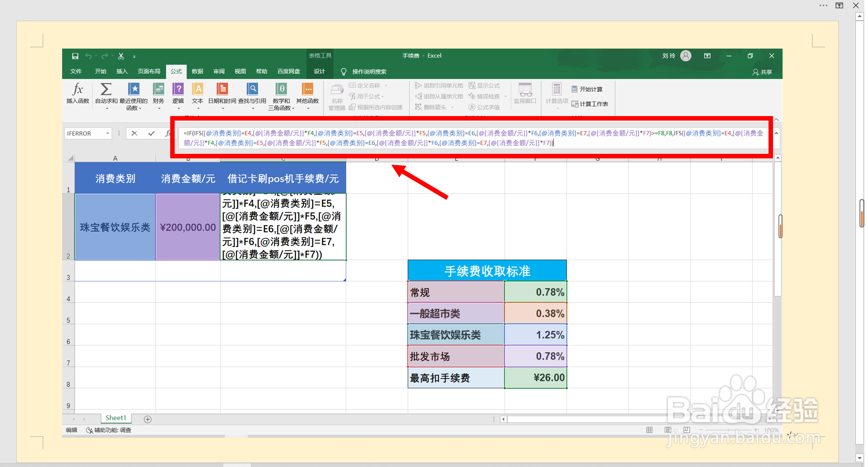
Task: Switch to the Baidu Netdisk (百度网盘) tab
Action: (x=289, y=72)
